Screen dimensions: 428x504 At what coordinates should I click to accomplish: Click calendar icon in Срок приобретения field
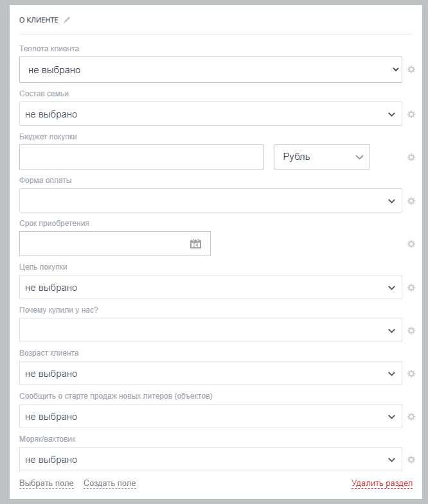pos(195,244)
